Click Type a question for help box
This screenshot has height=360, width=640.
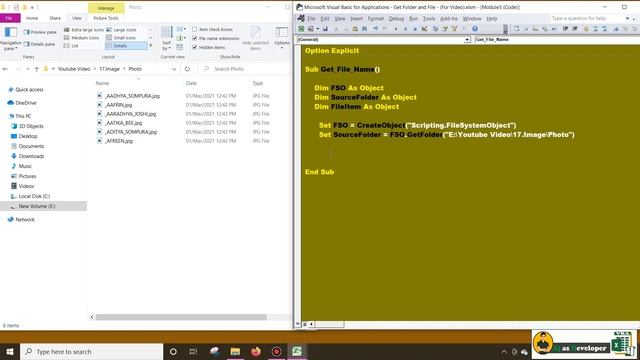point(587,18)
